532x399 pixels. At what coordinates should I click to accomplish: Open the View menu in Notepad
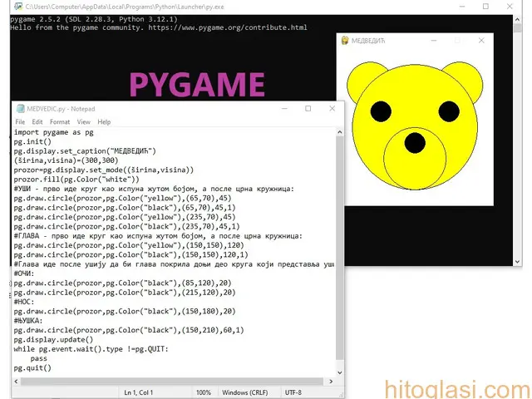[83, 122]
